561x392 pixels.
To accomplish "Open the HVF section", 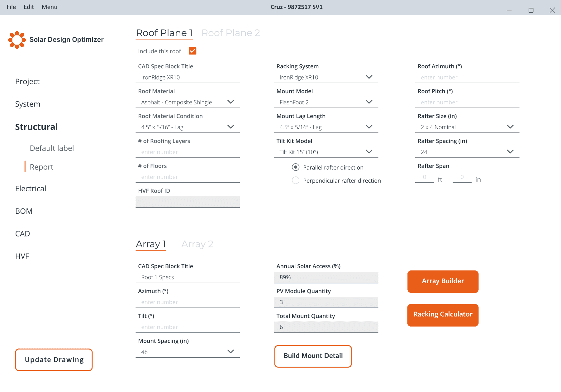I will 22,256.
